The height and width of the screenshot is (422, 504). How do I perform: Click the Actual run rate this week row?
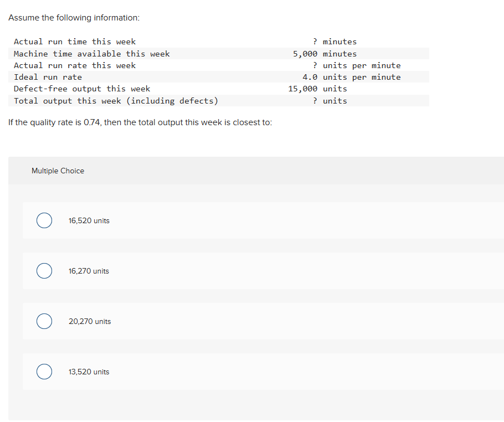click(75, 65)
